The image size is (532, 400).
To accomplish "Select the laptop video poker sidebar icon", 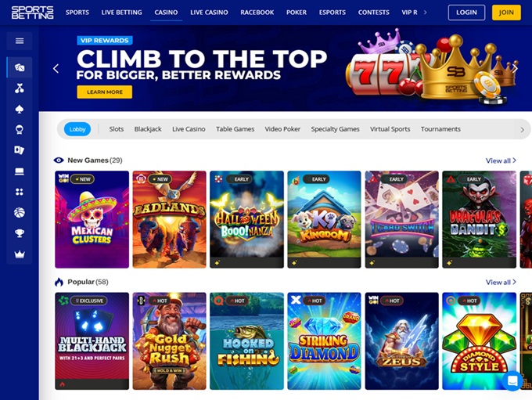I will [20, 171].
